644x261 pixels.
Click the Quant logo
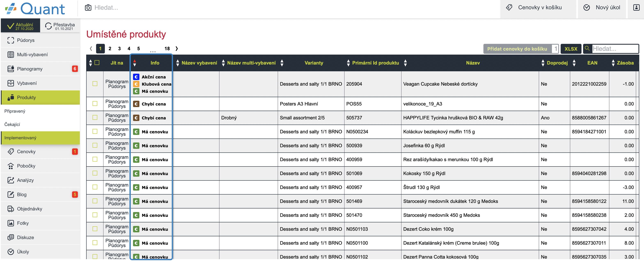click(x=35, y=9)
